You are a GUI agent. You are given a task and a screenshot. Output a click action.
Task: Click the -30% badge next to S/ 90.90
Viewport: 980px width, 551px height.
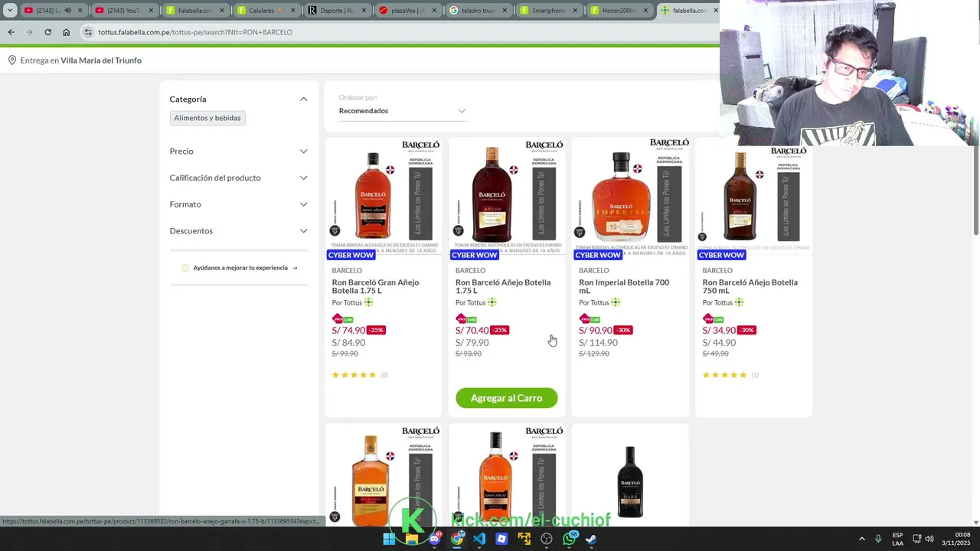[623, 330]
